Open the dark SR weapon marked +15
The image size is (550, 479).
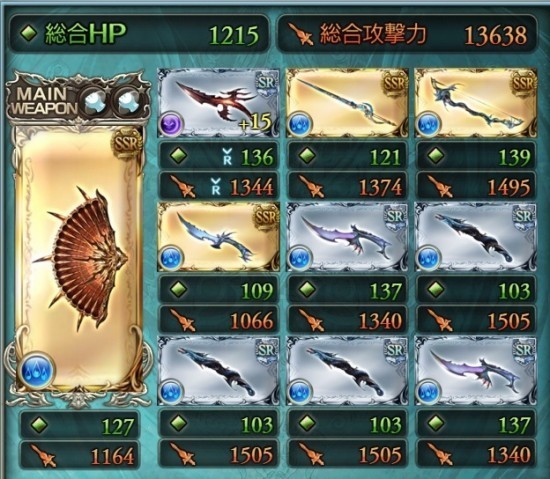(x=218, y=102)
